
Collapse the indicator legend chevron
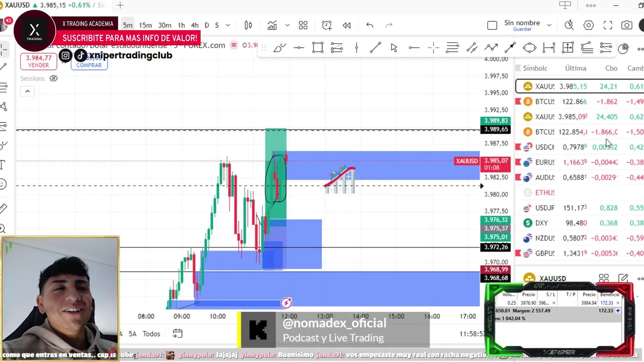pyautogui.click(x=27, y=91)
